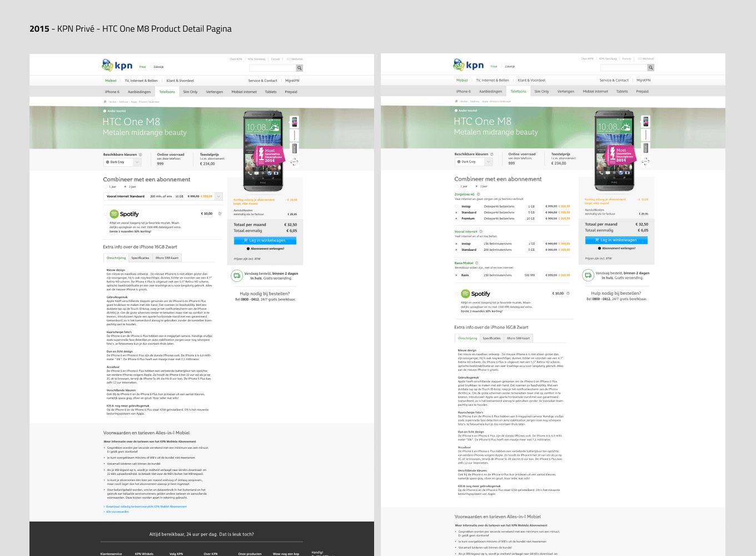This screenshot has width=756, height=556.
Task: Open Service & Contact in right mockup
Action: point(614,80)
